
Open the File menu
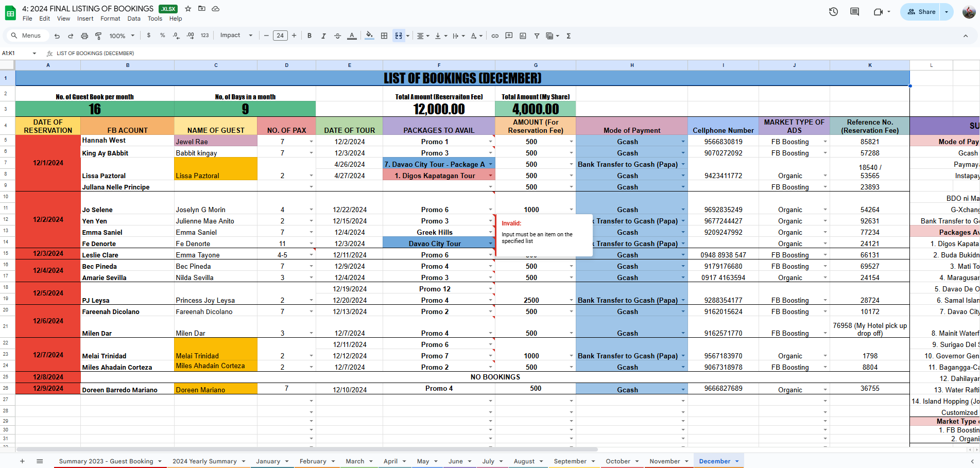pos(27,19)
